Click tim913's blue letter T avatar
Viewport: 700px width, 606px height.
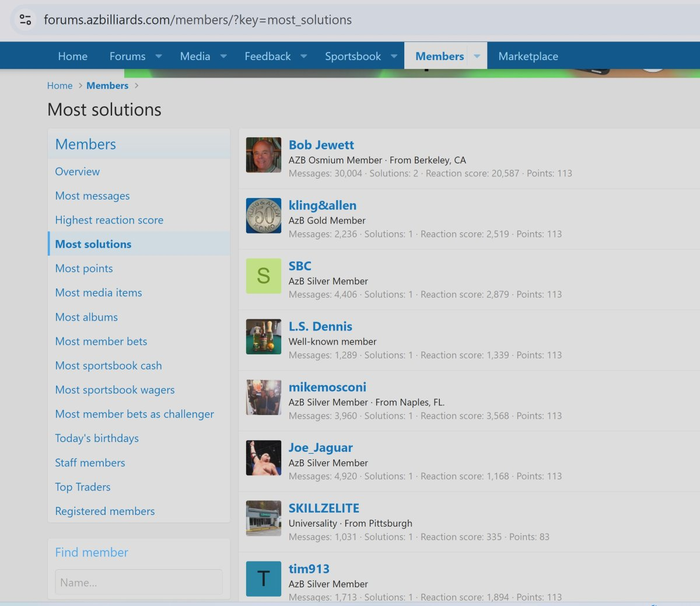point(263,579)
